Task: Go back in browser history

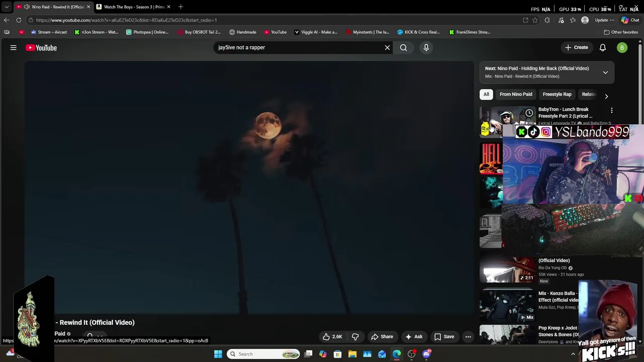Action: point(7,20)
